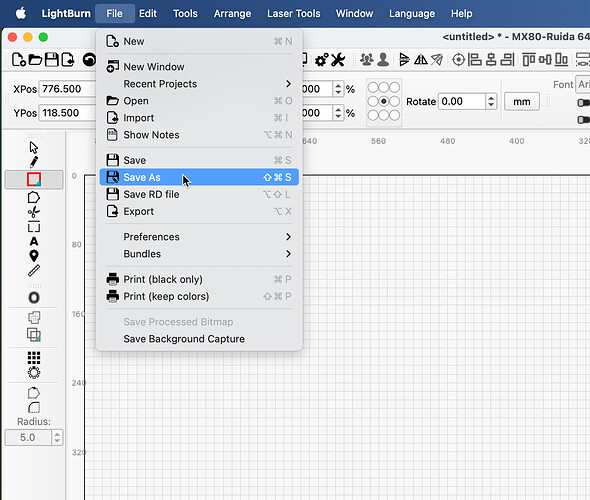590x500 pixels.
Task: Choose Save Background Capture menu entry
Action: coord(199,339)
